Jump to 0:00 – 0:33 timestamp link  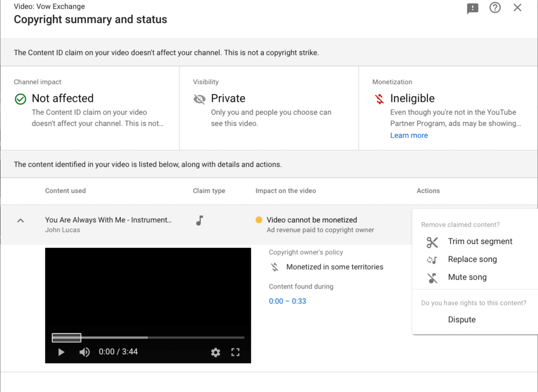287,301
